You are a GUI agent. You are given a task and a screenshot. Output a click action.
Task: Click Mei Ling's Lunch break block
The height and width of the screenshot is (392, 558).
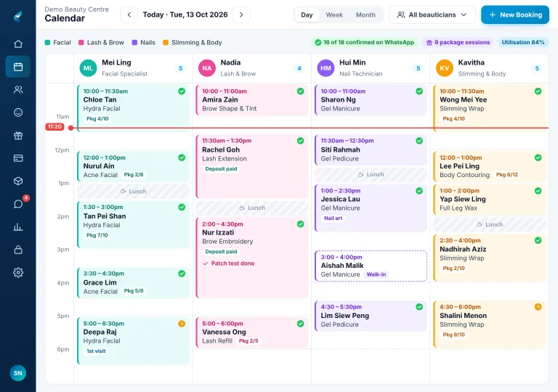point(134,192)
